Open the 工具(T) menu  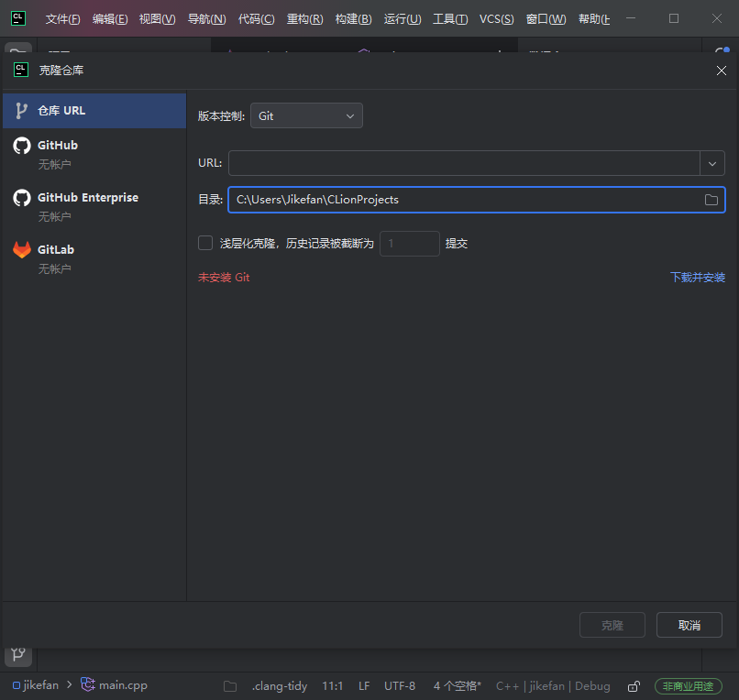click(450, 19)
